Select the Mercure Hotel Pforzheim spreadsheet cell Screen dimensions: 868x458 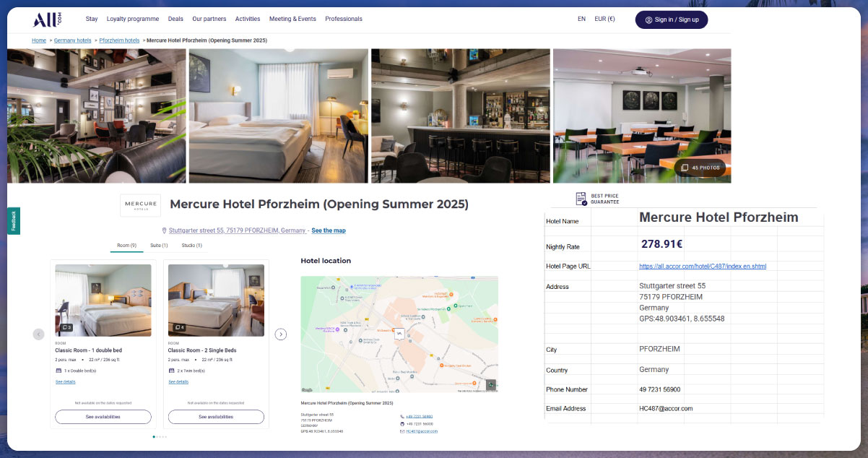[719, 217]
